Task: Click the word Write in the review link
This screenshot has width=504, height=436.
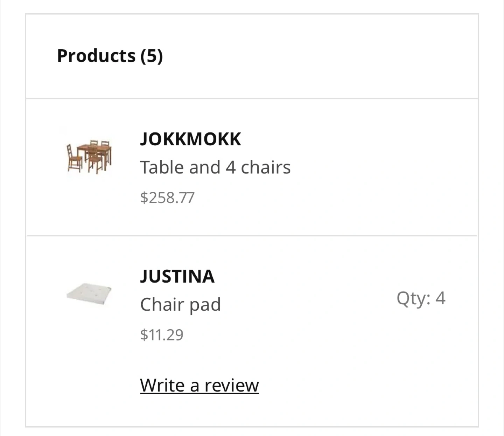Action: (162, 385)
